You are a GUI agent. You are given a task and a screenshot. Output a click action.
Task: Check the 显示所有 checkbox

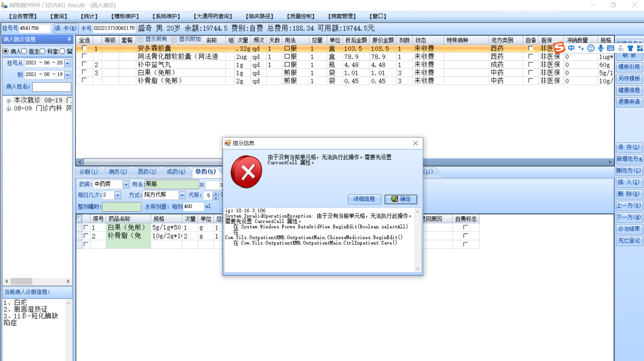click(x=140, y=40)
